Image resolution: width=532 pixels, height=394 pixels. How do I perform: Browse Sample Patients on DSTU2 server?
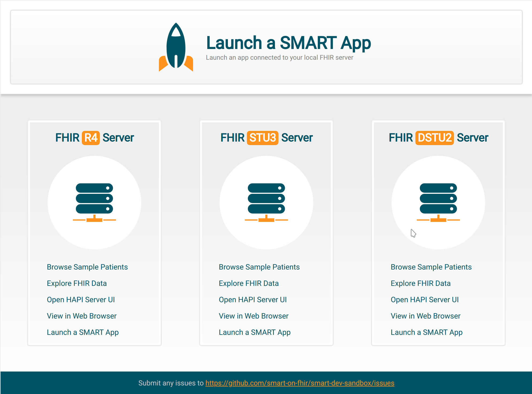[431, 267]
